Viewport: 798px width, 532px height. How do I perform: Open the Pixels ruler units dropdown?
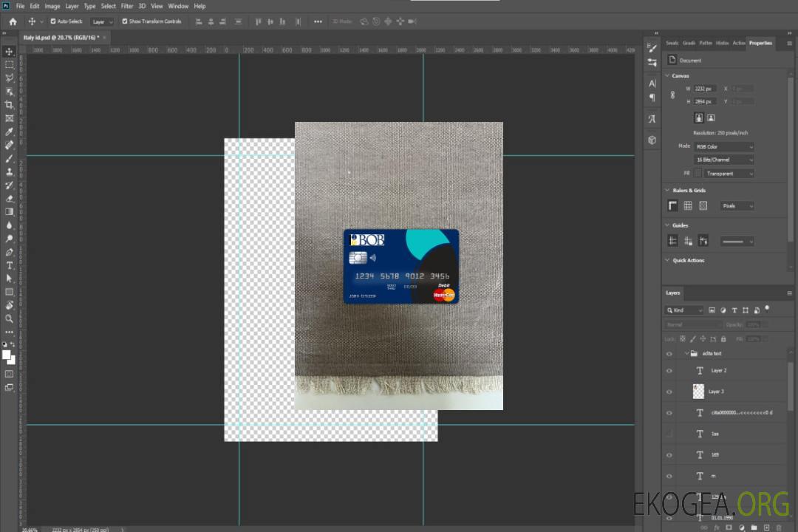tap(737, 205)
